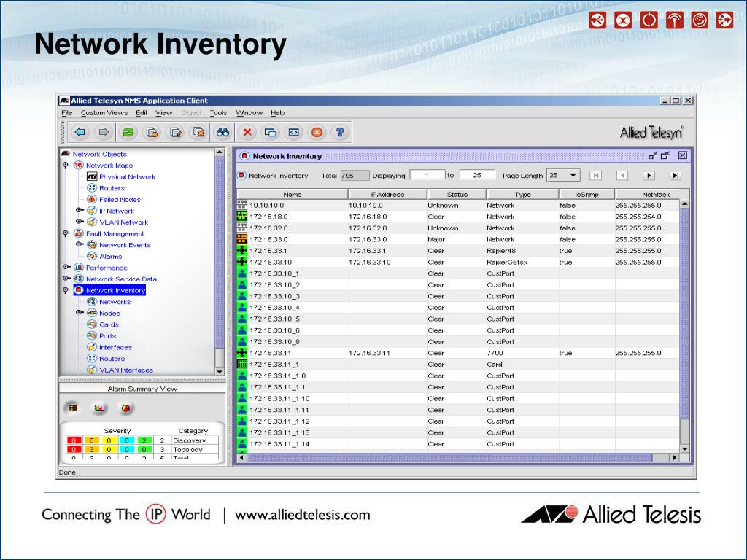
Task: Select the bar chart icon in Alarm Summary
Action: click(99, 408)
